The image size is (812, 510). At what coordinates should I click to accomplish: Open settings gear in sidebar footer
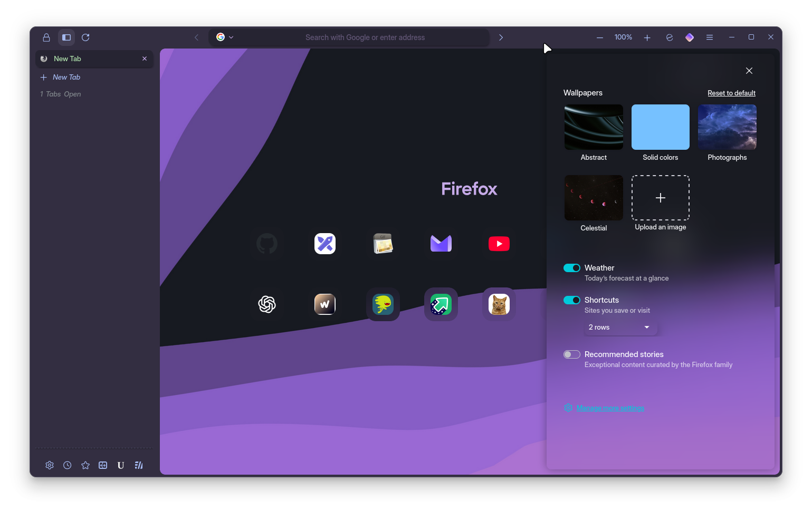pos(50,465)
